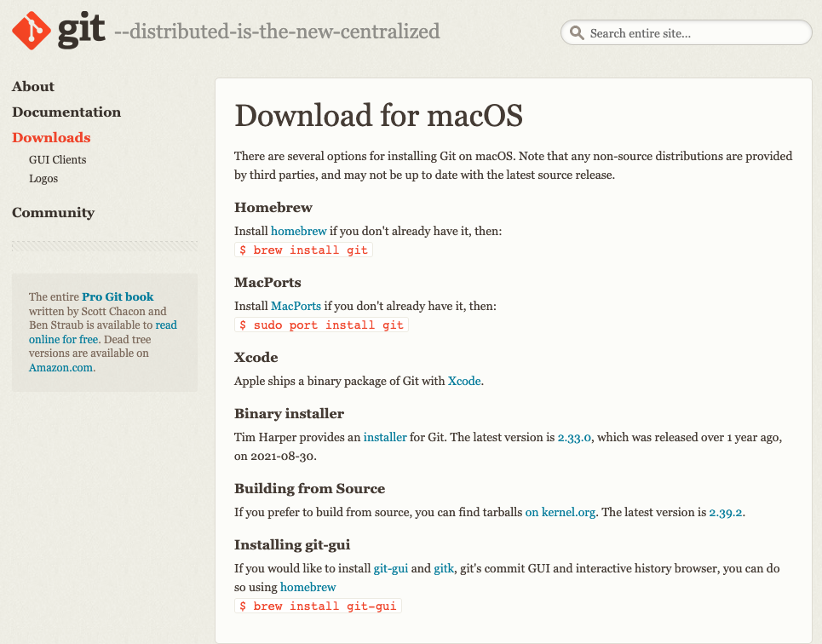Go to the Downloads page
The width and height of the screenshot is (822, 644).
51,137
